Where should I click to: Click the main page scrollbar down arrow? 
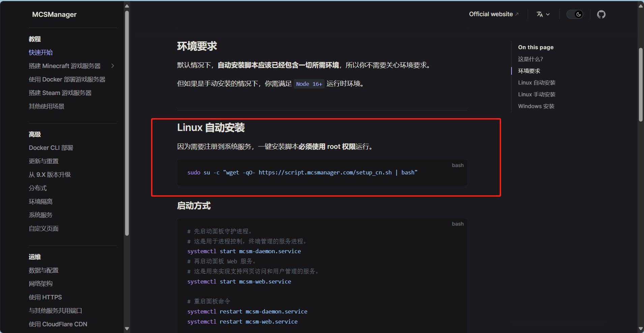point(641,329)
